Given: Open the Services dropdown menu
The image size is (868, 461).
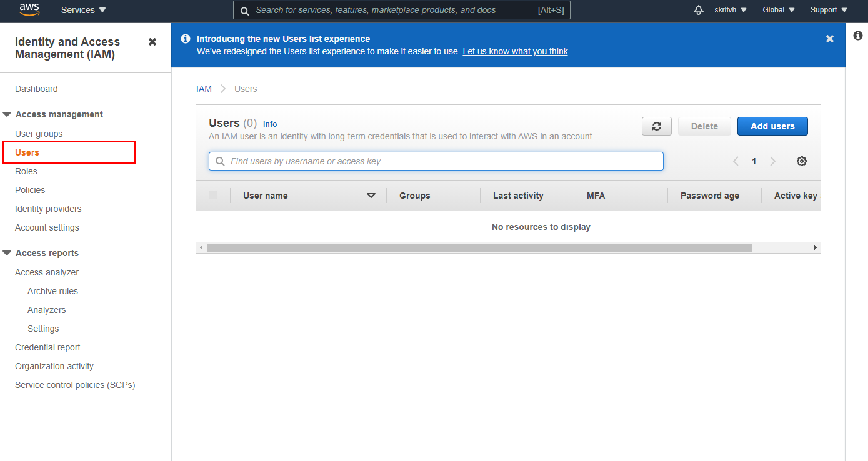Looking at the screenshot, I should click(84, 10).
